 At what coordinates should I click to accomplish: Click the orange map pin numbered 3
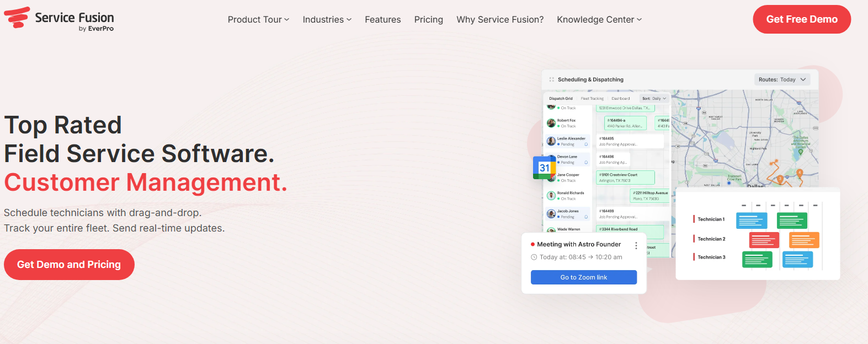coord(780,180)
